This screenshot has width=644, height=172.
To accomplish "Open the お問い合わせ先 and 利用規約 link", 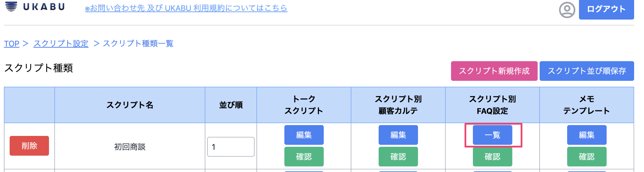I will [x=186, y=8].
